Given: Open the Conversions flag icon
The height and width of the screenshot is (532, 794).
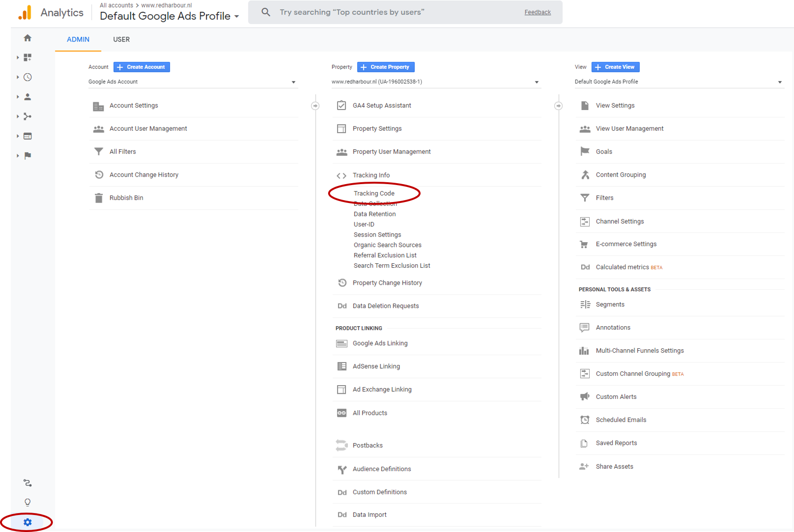Looking at the screenshot, I should click(27, 155).
